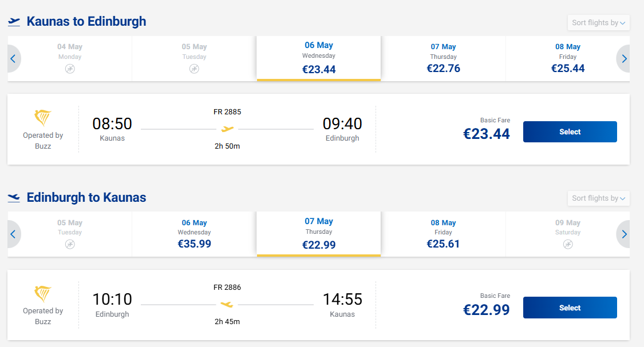644x347 pixels.
Task: Click the departure plane icon beside Kaunas to Edinburgh
Action: 14,22
